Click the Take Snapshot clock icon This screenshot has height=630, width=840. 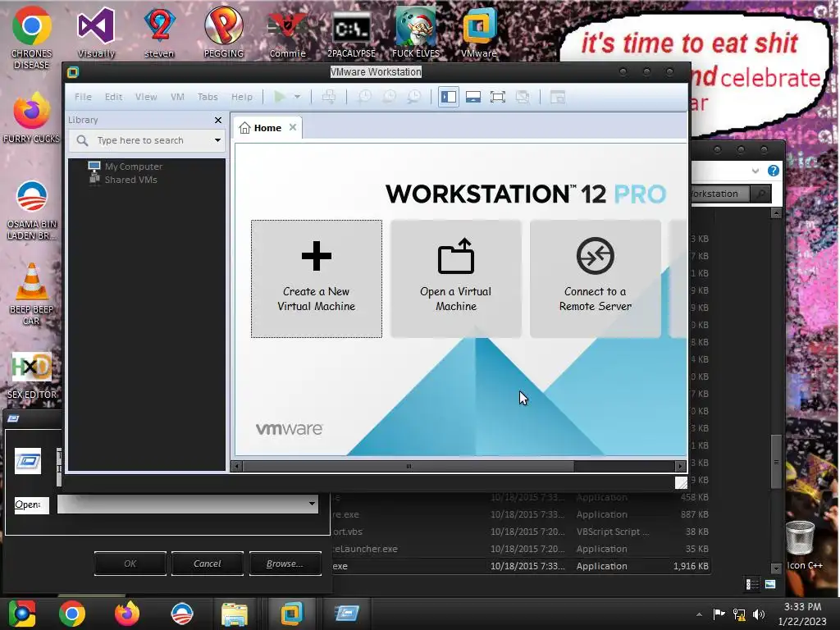pos(364,97)
